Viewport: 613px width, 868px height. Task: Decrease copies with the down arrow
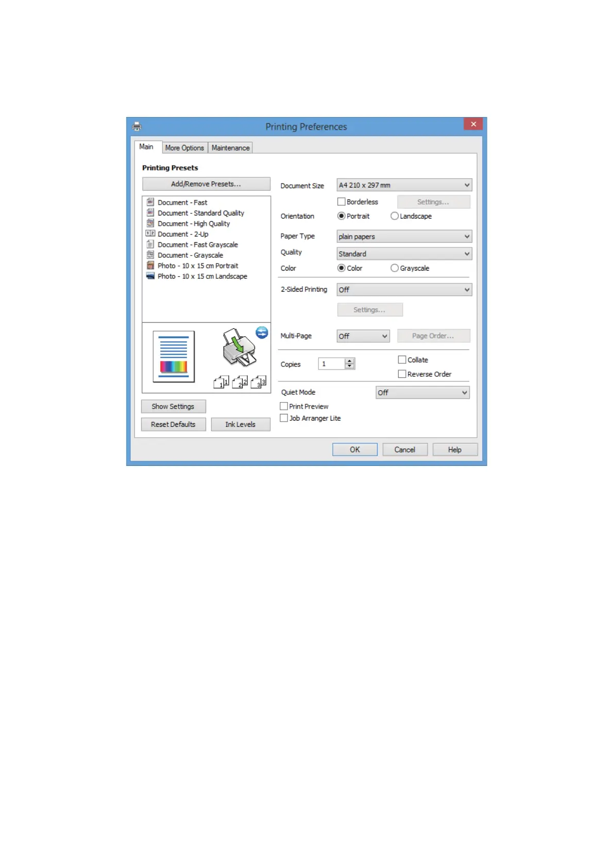click(x=350, y=366)
